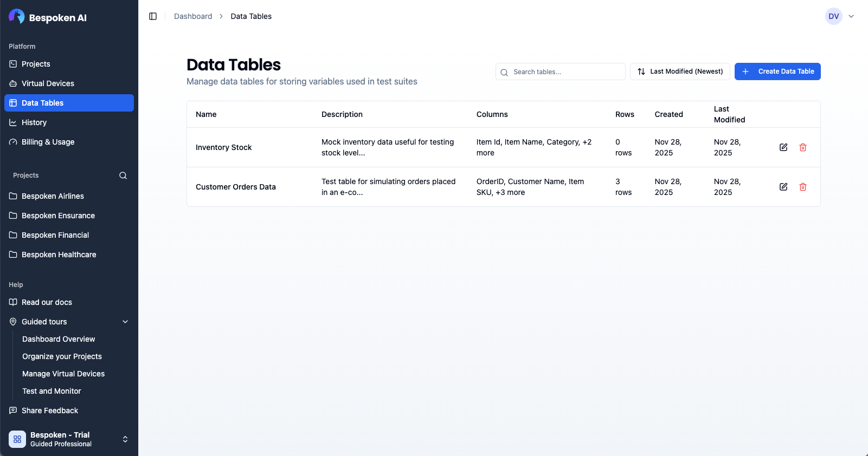Click Bespoken Ensurance folder icon

13,216
